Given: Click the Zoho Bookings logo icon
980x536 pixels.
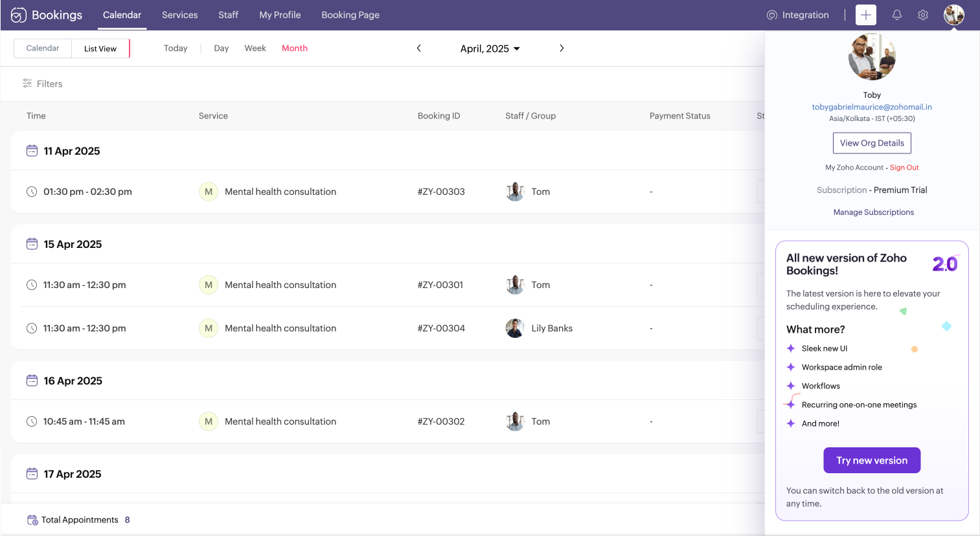Looking at the screenshot, I should tap(19, 15).
